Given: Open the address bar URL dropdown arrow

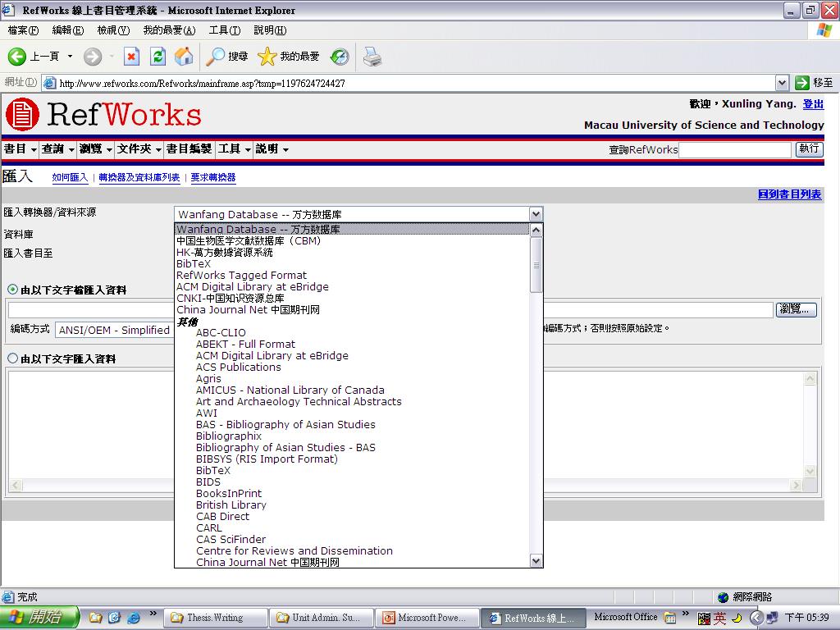Looking at the screenshot, I should 782,83.
